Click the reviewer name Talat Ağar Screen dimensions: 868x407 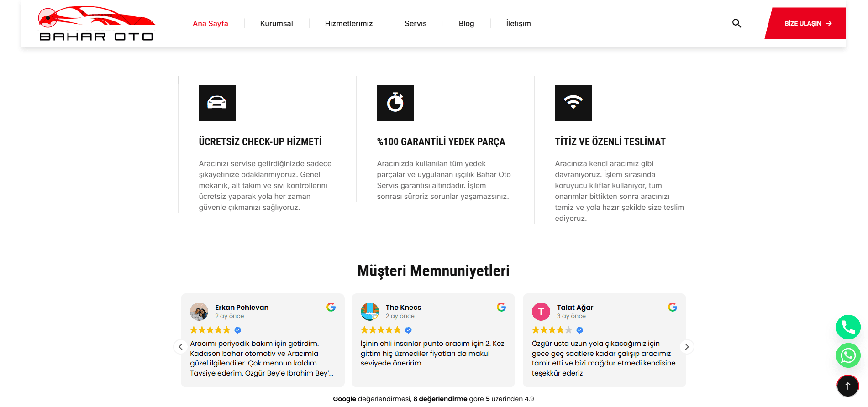click(x=575, y=308)
